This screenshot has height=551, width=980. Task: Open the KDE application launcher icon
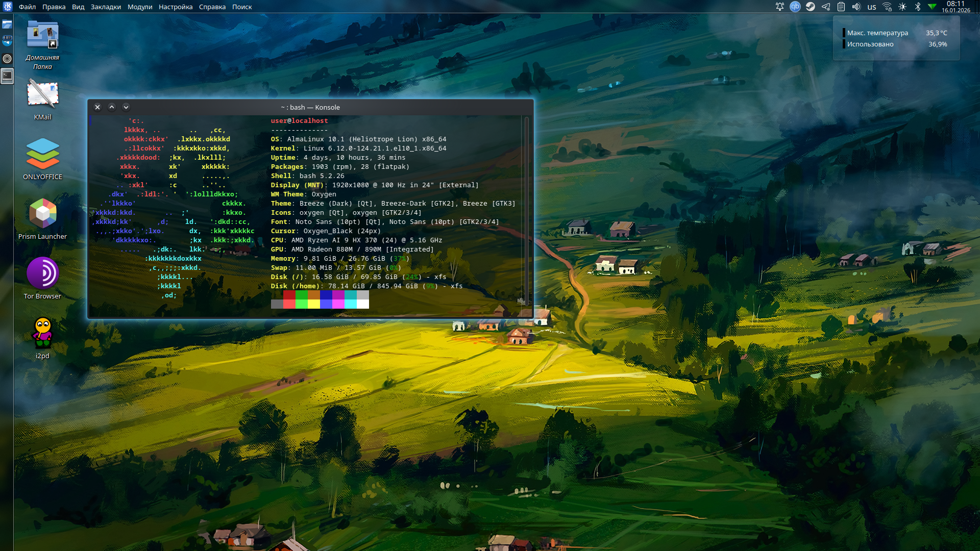coord(8,7)
